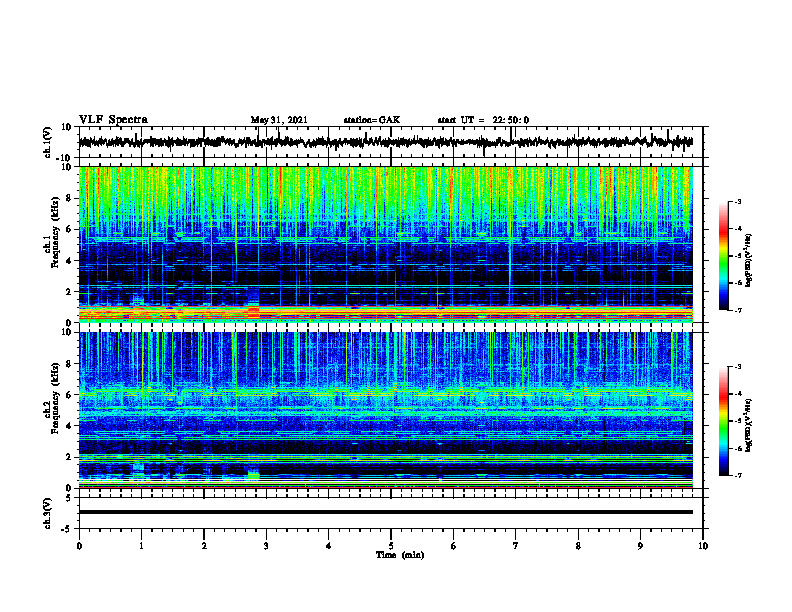792x612 pixels.
Task: Click the "8" kHz tick on ch.1 axis
Action: pos(70,198)
